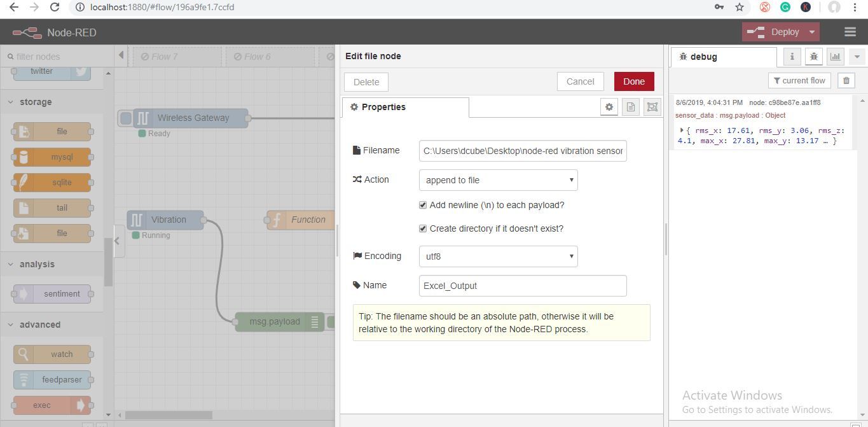Open the debug bug icon tab
This screenshot has width=868, height=427.
click(814, 57)
